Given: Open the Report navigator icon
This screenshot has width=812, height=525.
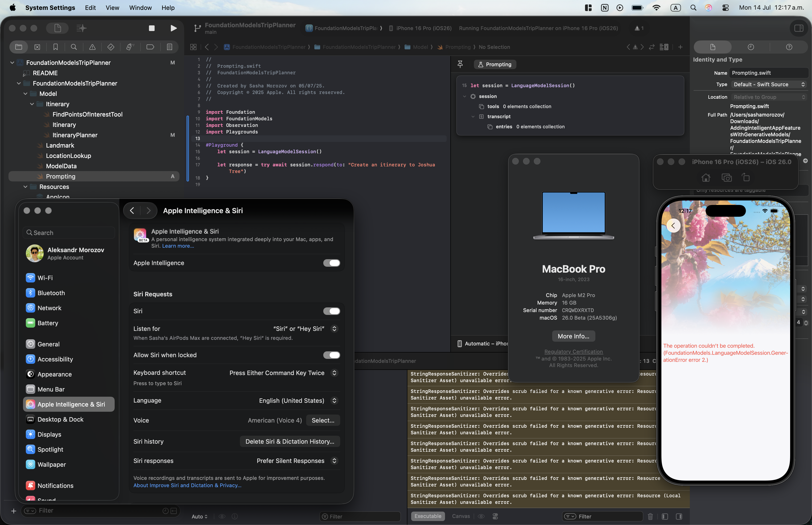Looking at the screenshot, I should tap(169, 47).
